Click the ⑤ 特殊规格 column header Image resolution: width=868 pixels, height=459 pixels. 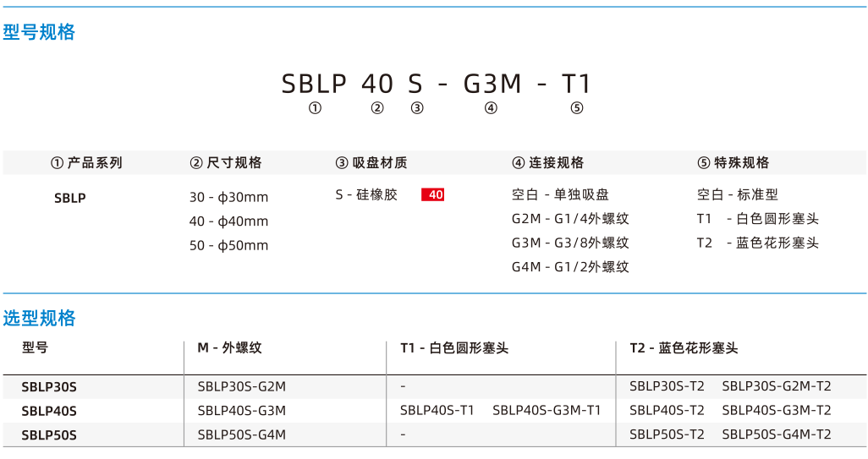(733, 162)
